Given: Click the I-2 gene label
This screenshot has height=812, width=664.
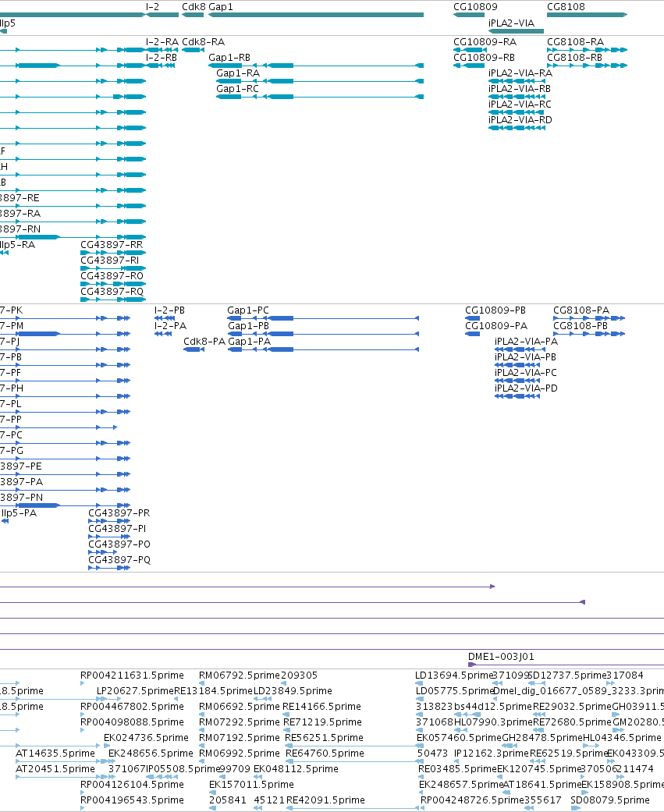Looking at the screenshot, I should pyautogui.click(x=152, y=7).
